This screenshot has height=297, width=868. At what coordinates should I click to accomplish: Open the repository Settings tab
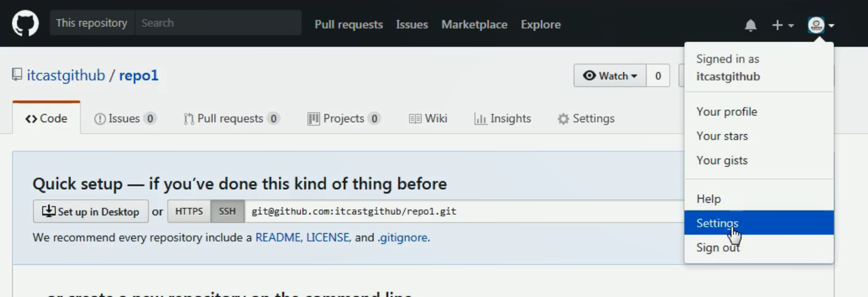[x=586, y=118]
